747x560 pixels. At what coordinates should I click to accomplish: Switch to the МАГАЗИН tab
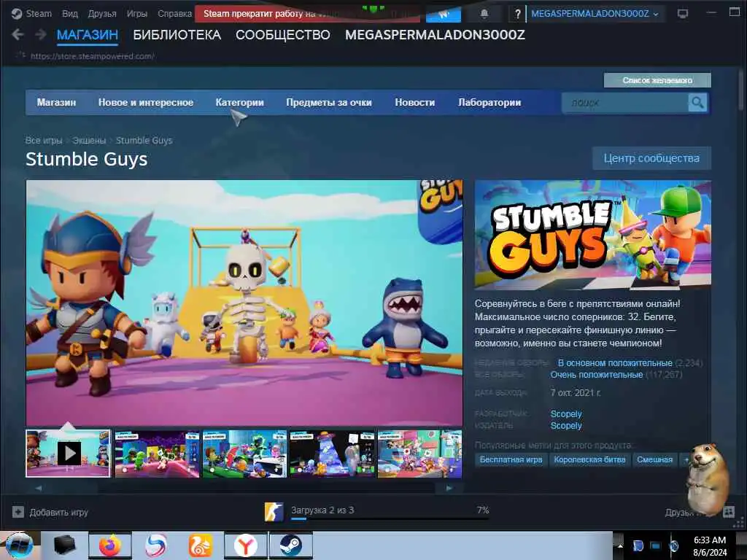tap(88, 35)
